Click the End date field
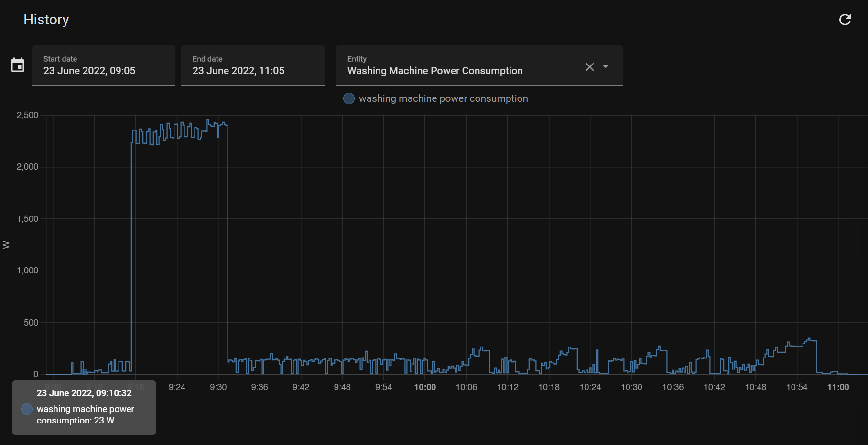868x445 pixels. tap(252, 65)
